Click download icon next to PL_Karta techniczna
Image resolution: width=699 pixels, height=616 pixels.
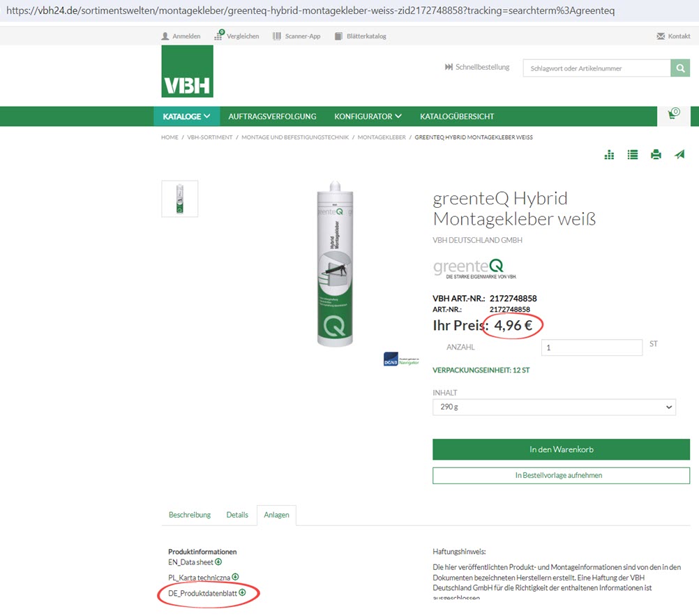click(235, 577)
